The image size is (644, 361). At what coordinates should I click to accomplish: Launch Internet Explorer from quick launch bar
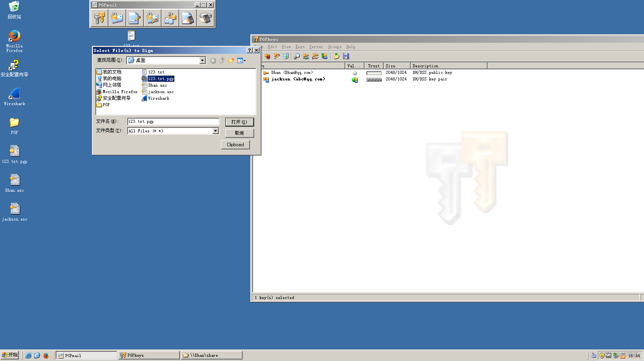coord(28,355)
